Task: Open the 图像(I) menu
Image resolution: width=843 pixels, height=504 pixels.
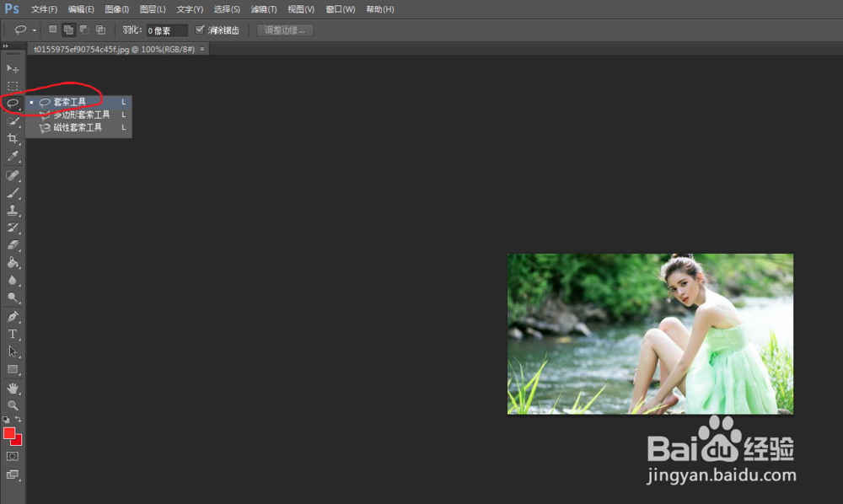Action: (116, 9)
